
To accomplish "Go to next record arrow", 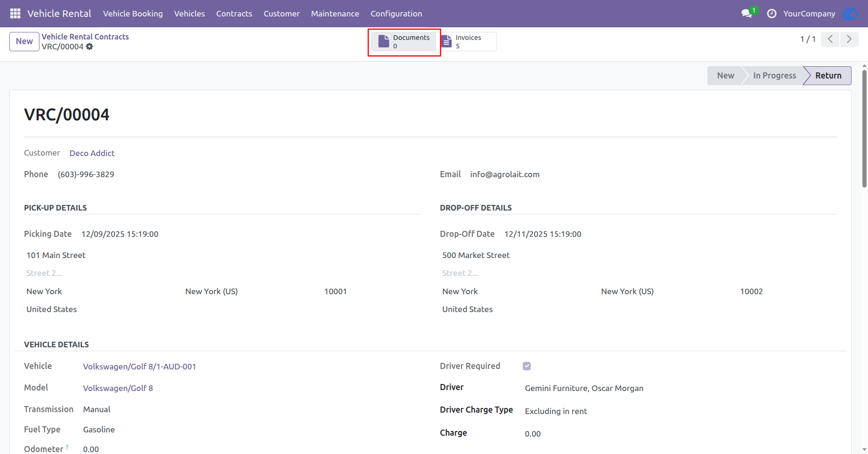I will (849, 39).
